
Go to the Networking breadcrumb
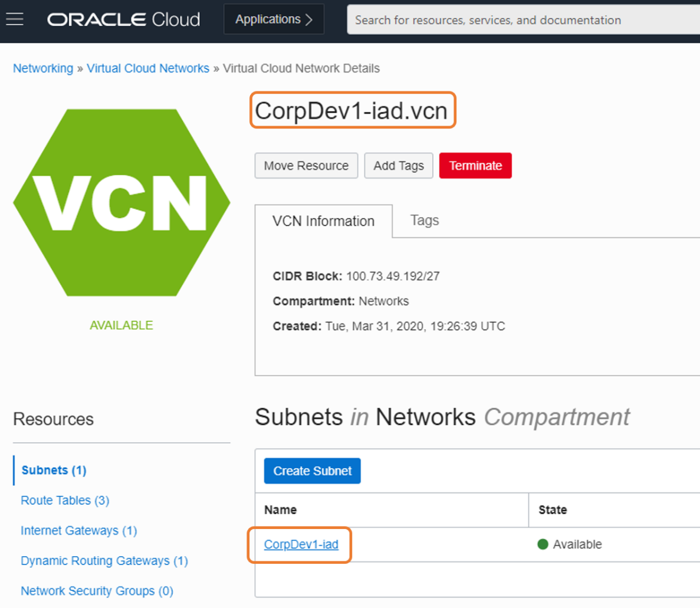click(x=43, y=68)
